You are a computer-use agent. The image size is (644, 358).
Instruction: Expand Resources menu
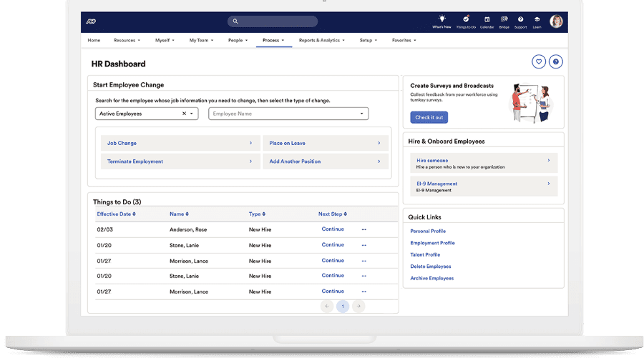click(x=127, y=40)
